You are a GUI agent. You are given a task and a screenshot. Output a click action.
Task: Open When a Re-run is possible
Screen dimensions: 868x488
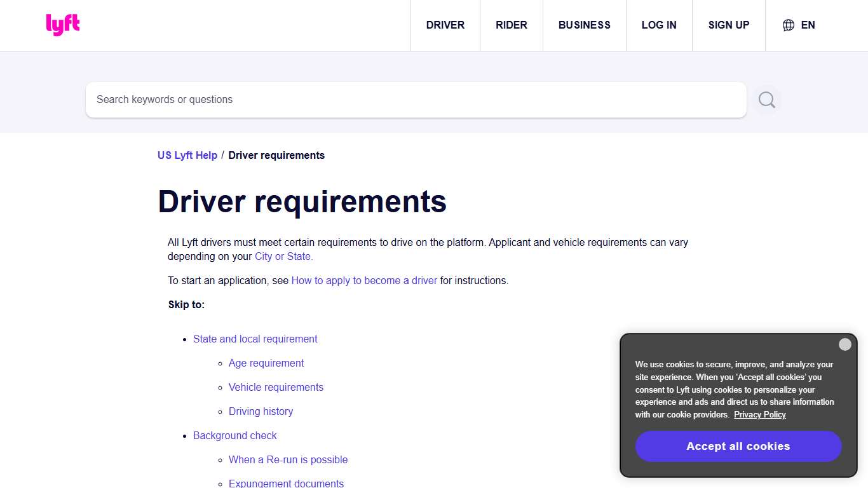(x=288, y=459)
